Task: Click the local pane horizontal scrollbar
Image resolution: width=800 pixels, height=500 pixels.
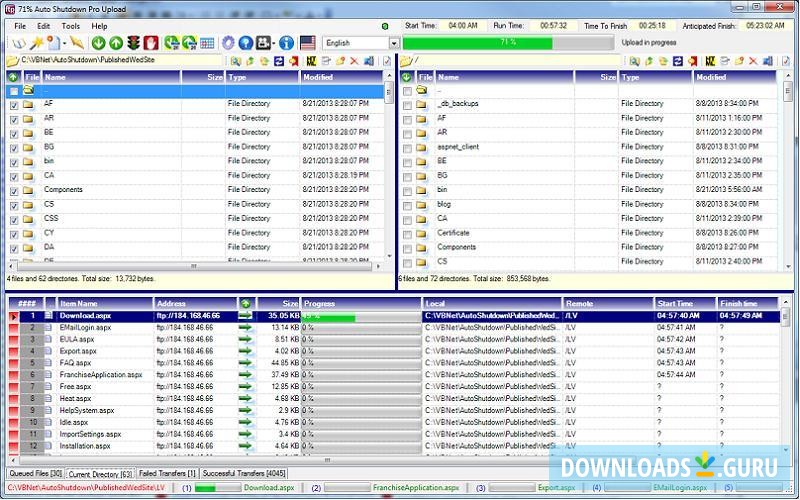Action: pos(194,266)
